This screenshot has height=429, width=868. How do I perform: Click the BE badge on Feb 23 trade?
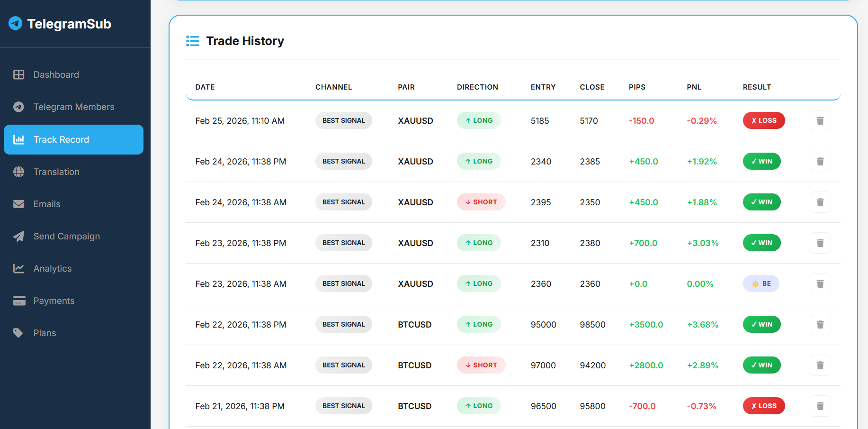[761, 283]
